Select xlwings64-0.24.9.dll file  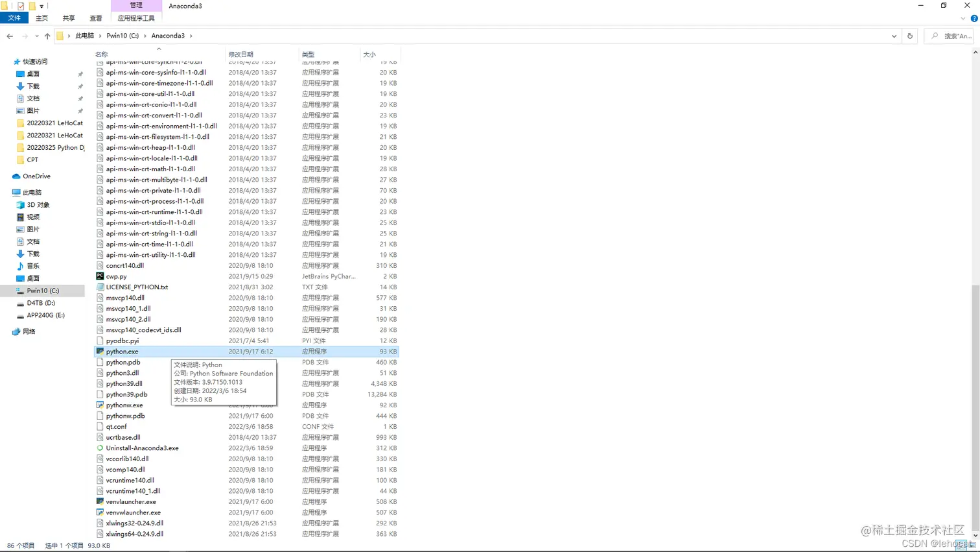pyautogui.click(x=134, y=534)
